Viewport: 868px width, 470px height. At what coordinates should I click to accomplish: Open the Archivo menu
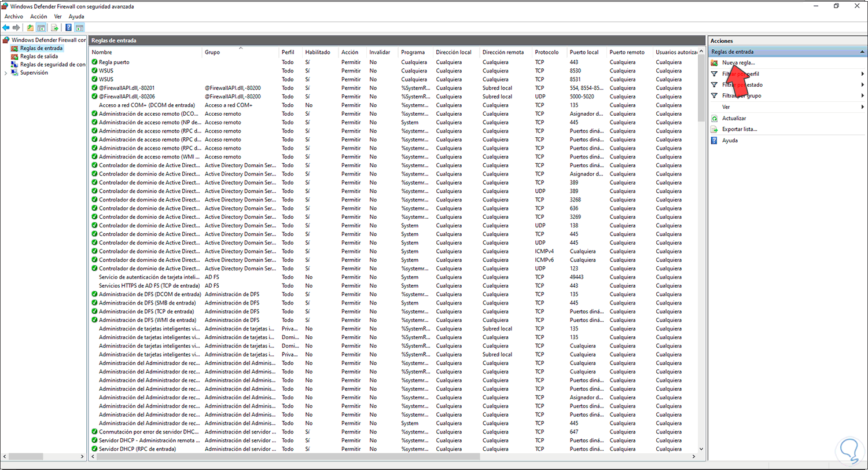(14, 17)
